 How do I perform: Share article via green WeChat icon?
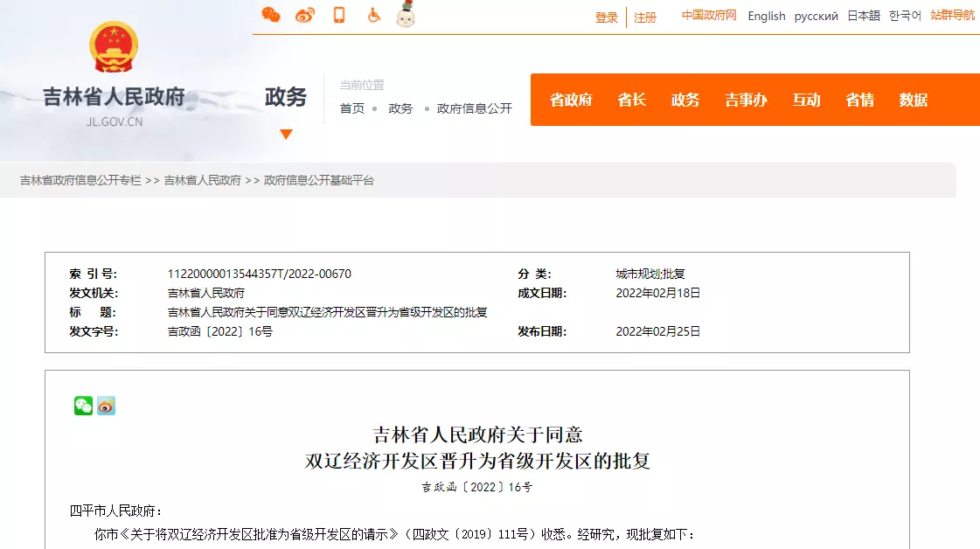coord(83,406)
